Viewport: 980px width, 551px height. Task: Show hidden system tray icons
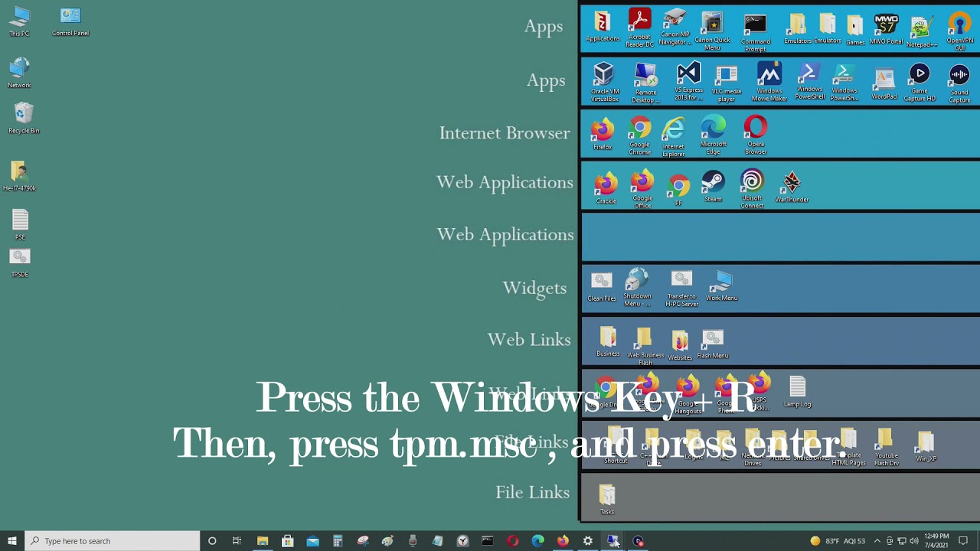(877, 541)
